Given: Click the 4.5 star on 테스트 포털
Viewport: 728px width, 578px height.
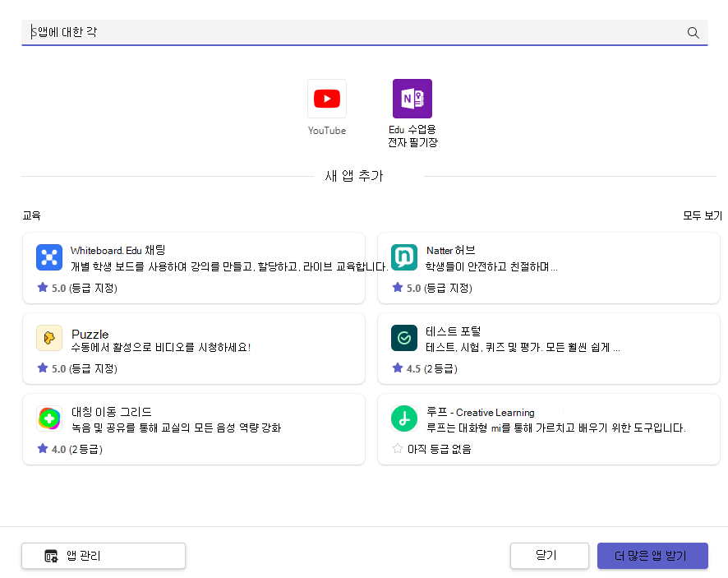Looking at the screenshot, I should point(398,368).
